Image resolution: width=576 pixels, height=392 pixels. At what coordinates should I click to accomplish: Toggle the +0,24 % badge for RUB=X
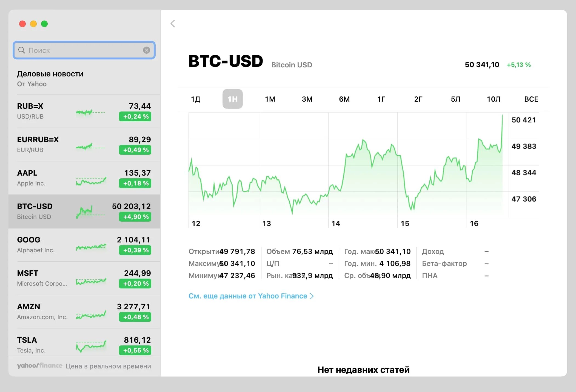tap(135, 116)
